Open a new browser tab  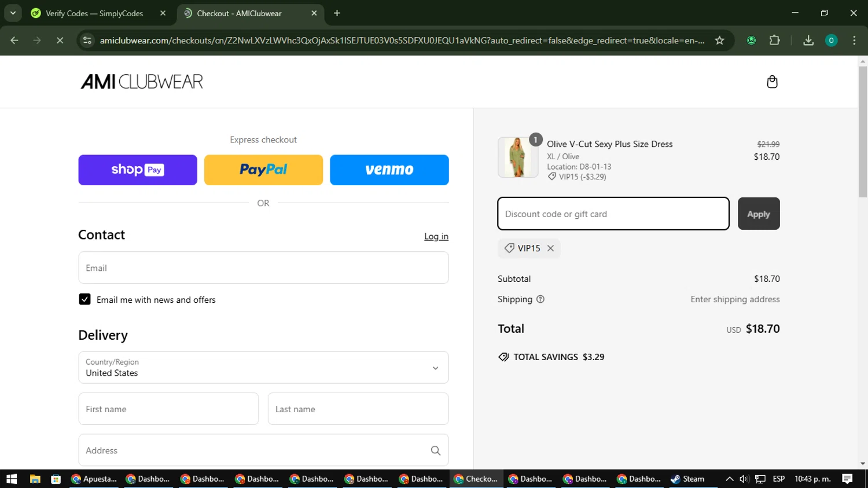point(337,13)
